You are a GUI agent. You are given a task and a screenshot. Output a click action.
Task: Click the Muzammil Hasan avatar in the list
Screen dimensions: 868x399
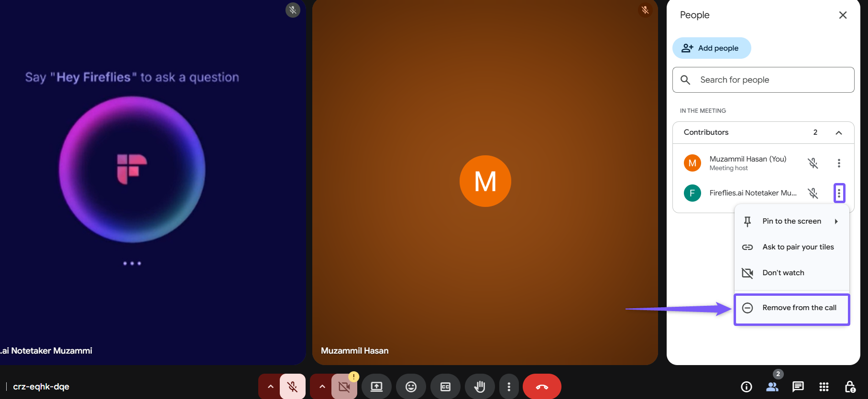pyautogui.click(x=692, y=163)
